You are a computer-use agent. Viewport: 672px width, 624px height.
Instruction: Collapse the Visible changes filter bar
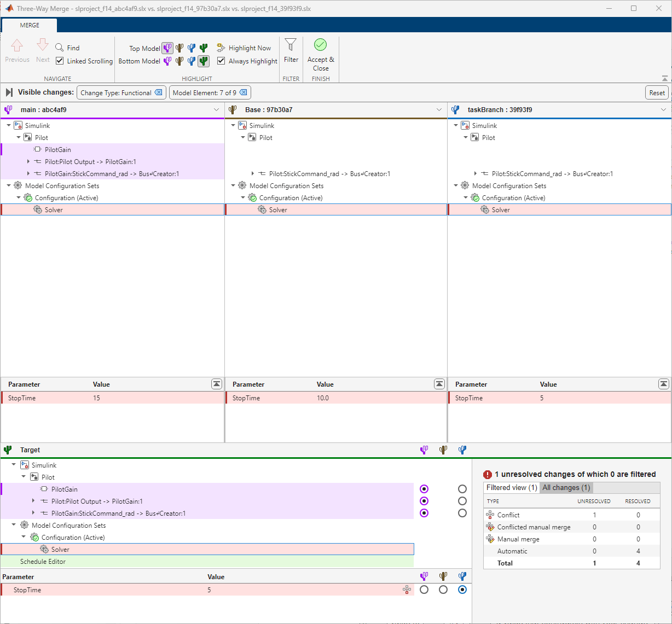tap(9, 92)
